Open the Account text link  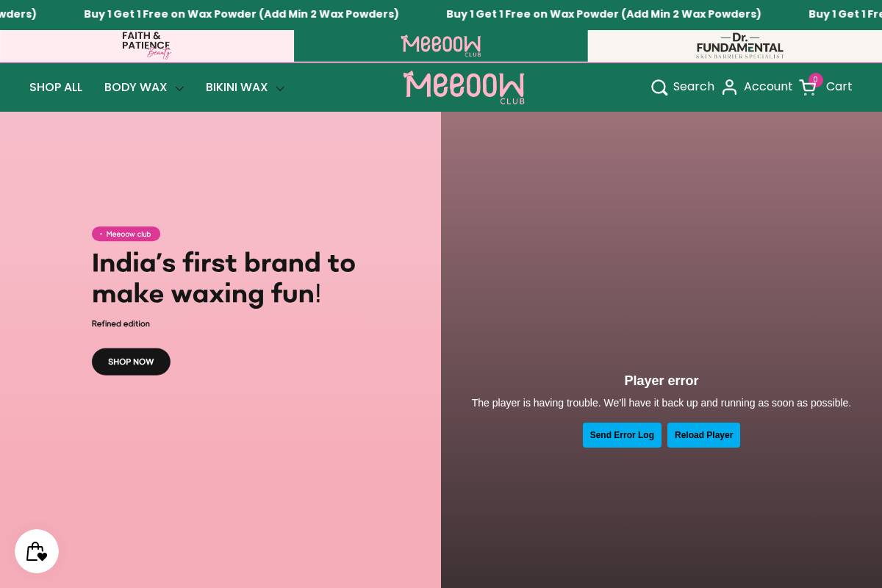(768, 87)
